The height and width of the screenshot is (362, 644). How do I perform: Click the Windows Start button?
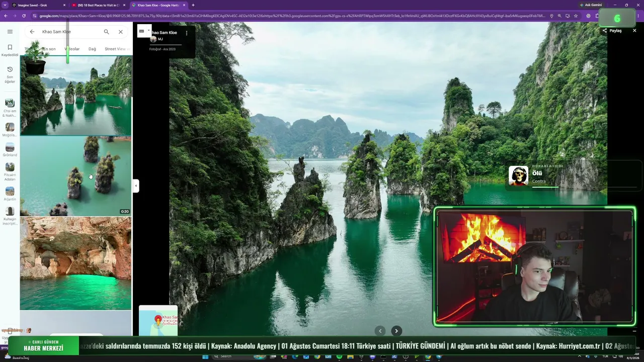pyautogui.click(x=205, y=356)
